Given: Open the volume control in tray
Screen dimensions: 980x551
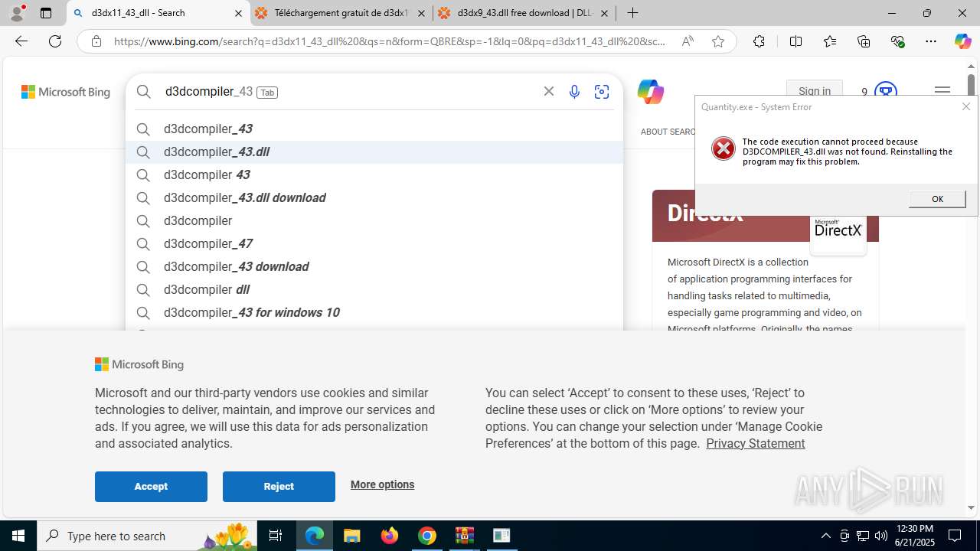Looking at the screenshot, I should [x=880, y=536].
